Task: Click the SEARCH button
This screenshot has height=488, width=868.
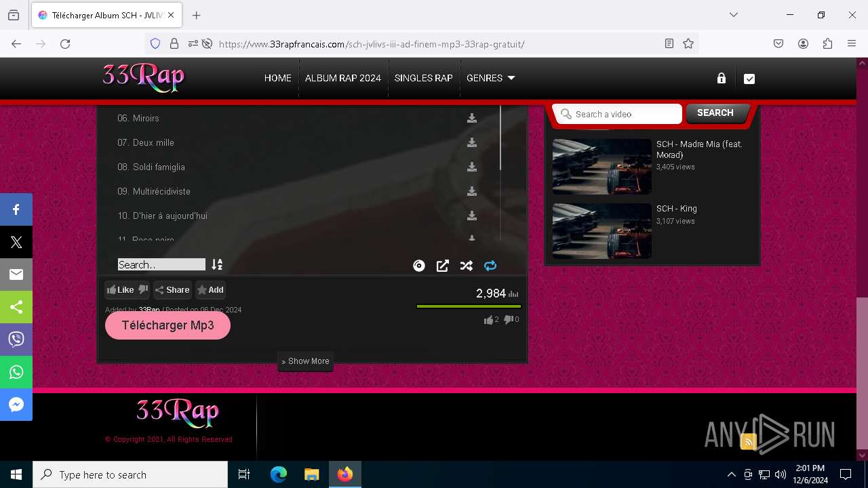Action: (x=715, y=113)
